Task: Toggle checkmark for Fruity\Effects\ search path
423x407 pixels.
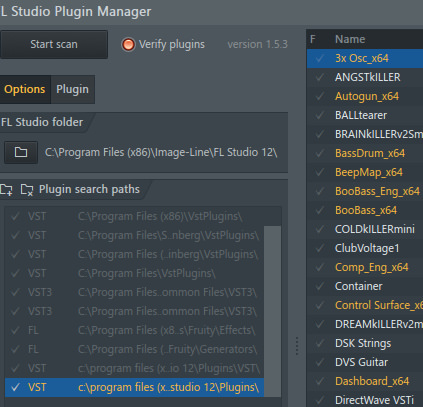Action: point(15,330)
